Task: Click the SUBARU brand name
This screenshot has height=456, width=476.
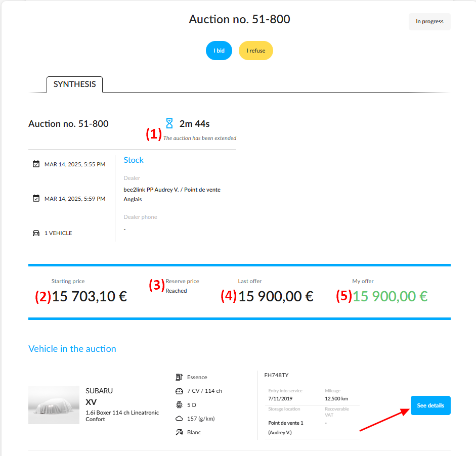Action: point(99,391)
